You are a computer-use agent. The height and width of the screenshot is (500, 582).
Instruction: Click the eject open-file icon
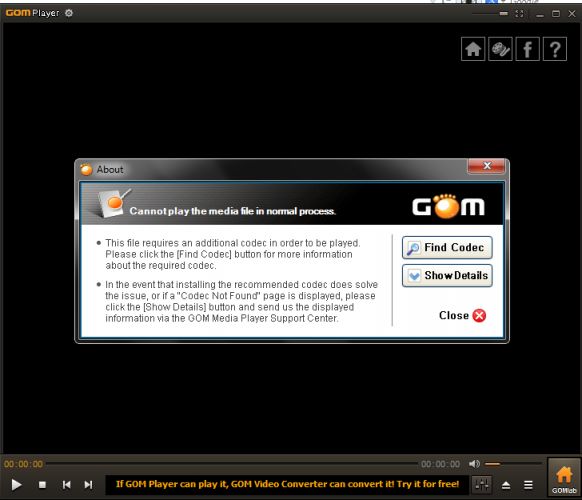coord(506,485)
